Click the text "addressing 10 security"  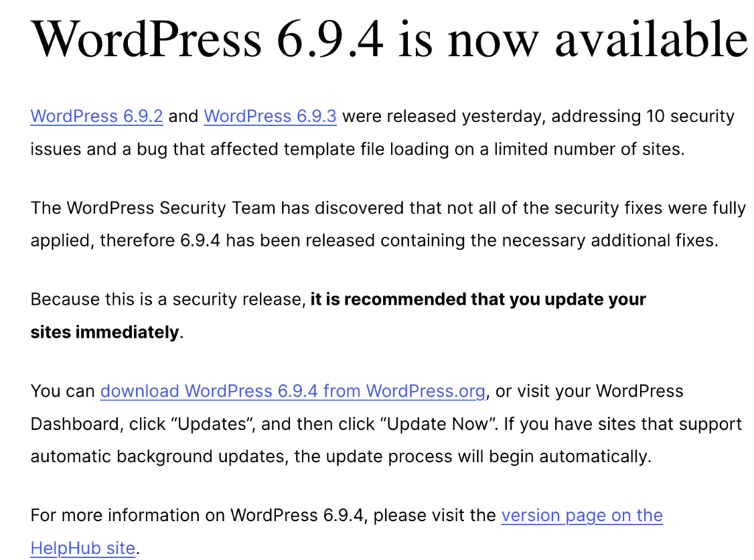(x=643, y=116)
